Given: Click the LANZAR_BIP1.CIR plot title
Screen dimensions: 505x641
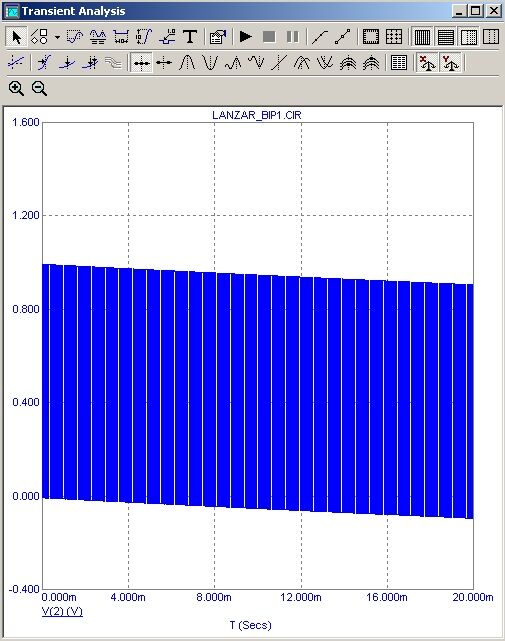Looking at the screenshot, I should (257, 115).
